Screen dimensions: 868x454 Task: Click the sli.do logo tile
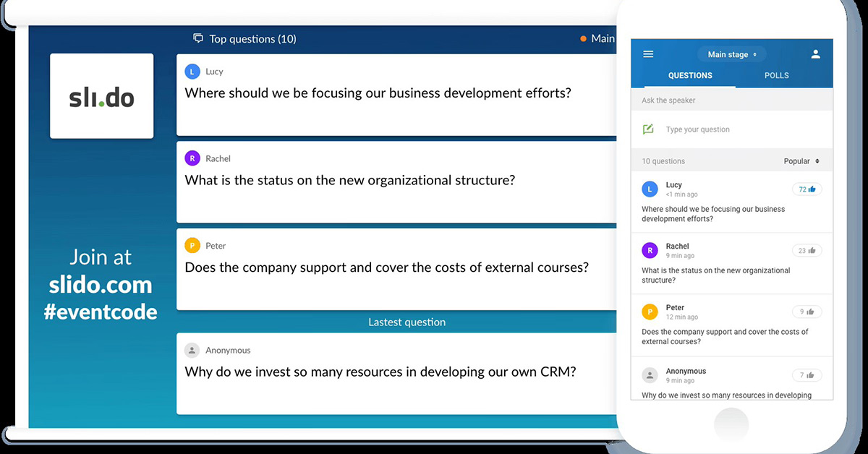coord(101,96)
